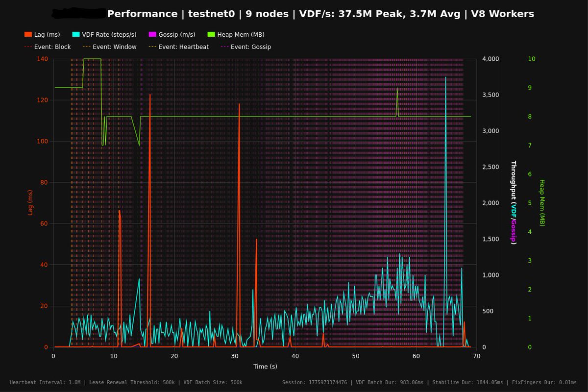
Task: Toggle 'Event: Window' legend entry
Action: tap(110, 47)
